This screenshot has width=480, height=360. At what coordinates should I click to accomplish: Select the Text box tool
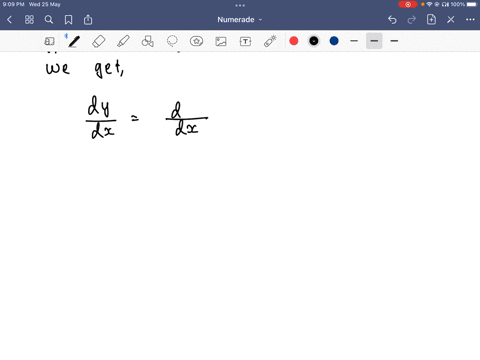(245, 41)
